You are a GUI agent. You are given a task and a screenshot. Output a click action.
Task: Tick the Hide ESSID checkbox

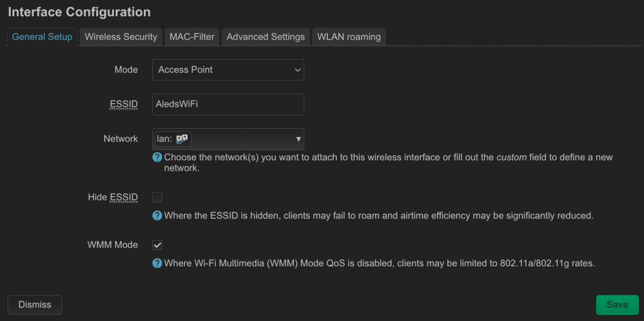tap(157, 197)
